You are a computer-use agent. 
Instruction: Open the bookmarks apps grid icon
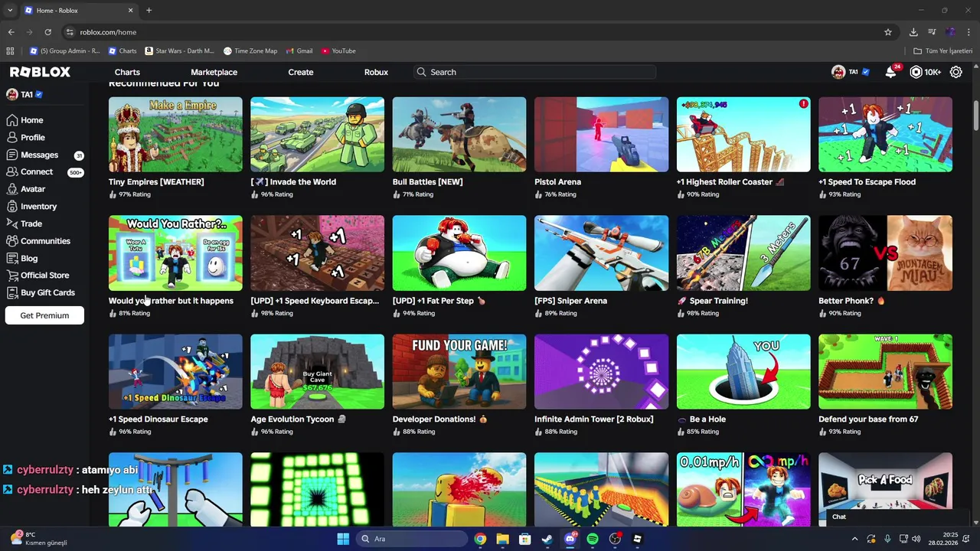point(10,51)
